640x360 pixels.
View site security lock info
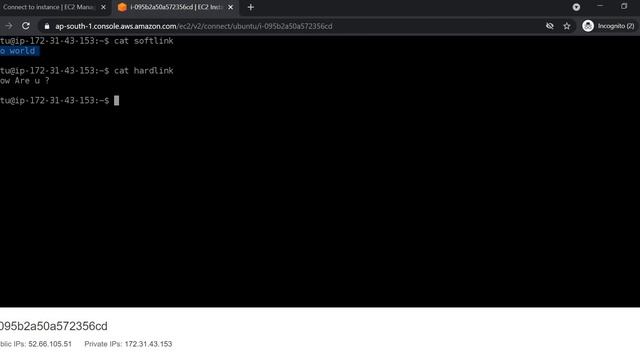(47, 26)
